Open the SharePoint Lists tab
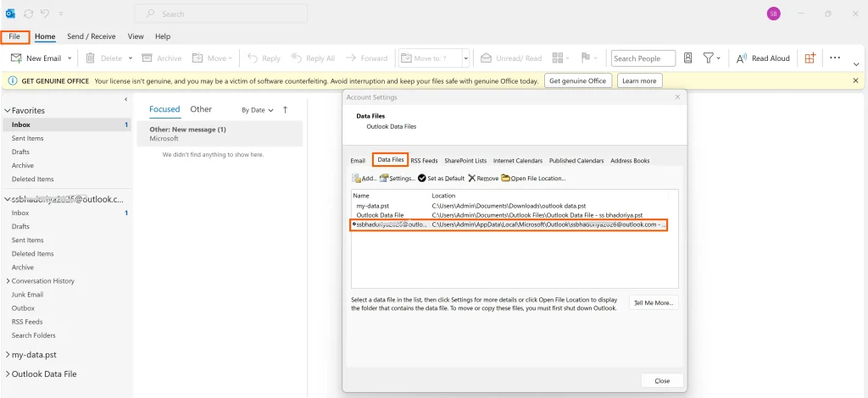 click(x=465, y=160)
